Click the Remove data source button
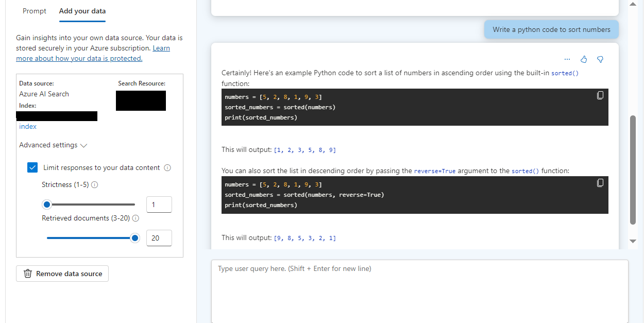Screen dimensions: 644x323 62,274
